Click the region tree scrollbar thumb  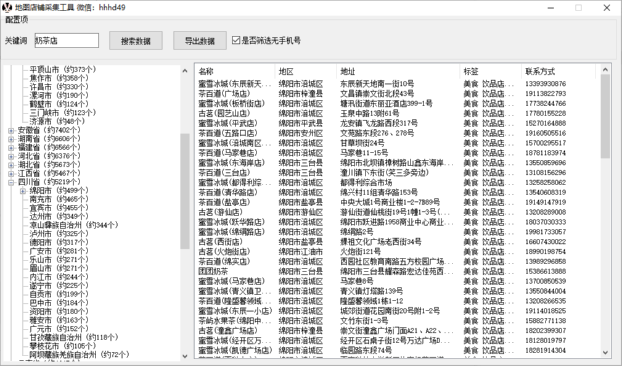coord(184,191)
